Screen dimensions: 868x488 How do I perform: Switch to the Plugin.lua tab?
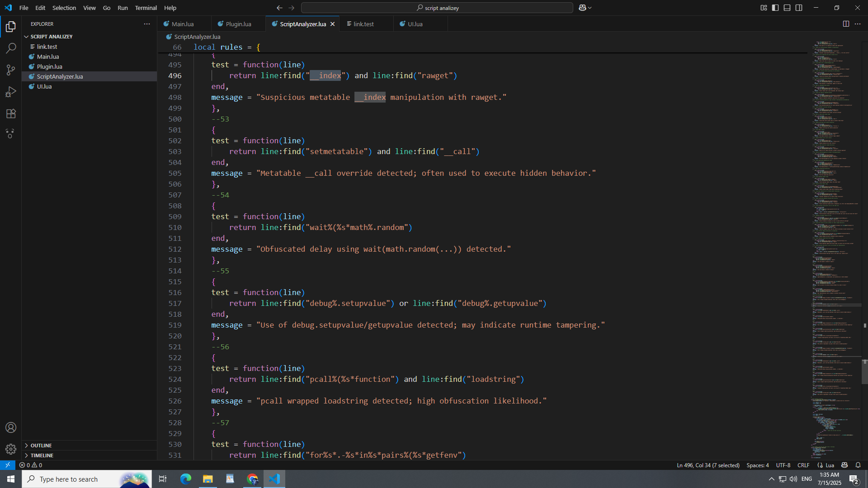(x=238, y=24)
